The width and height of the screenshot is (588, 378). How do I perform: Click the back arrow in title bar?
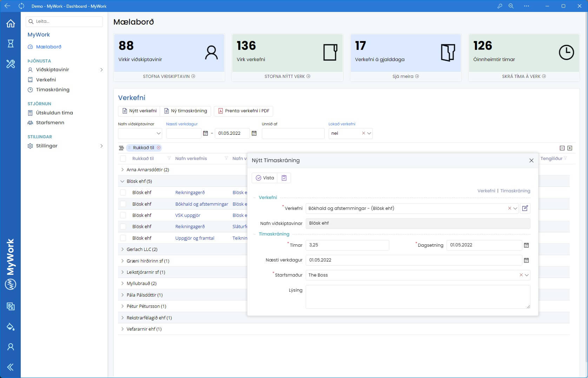pos(7,6)
